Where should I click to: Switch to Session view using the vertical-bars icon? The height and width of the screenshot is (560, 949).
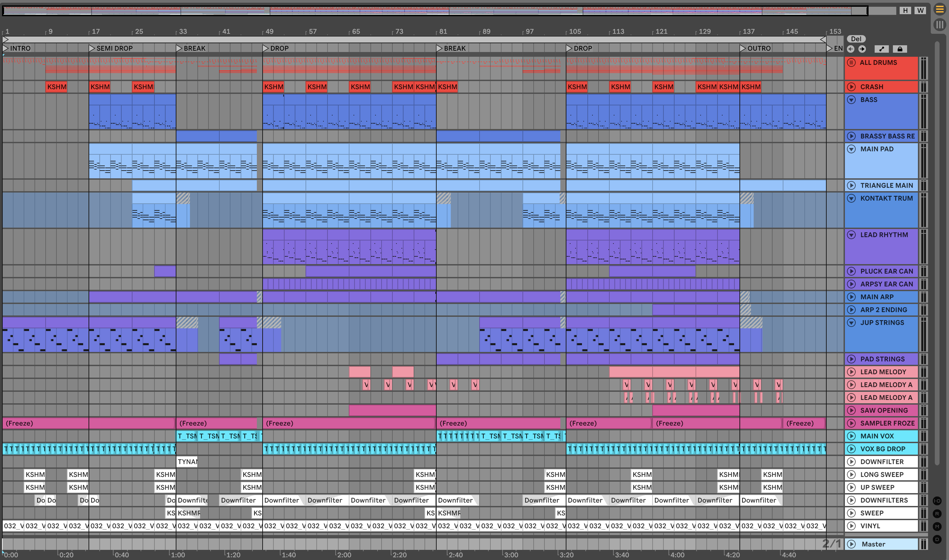pyautogui.click(x=939, y=25)
